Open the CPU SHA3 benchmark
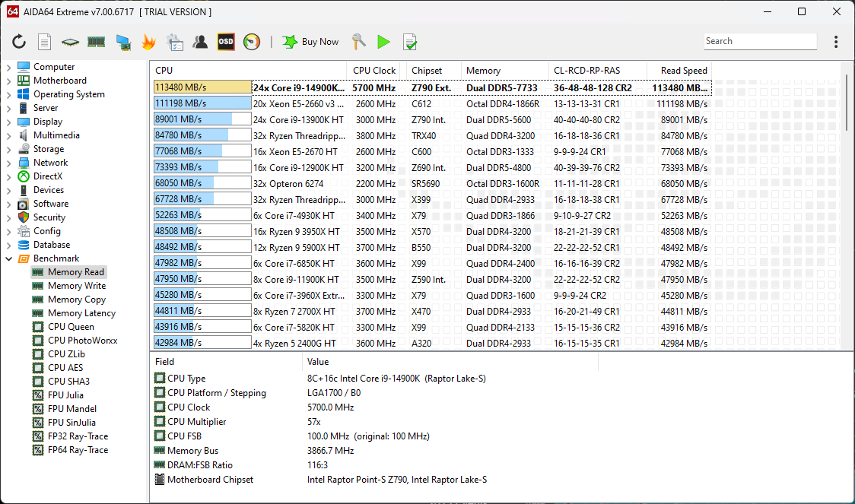Image resolution: width=855 pixels, height=504 pixels. (x=68, y=382)
